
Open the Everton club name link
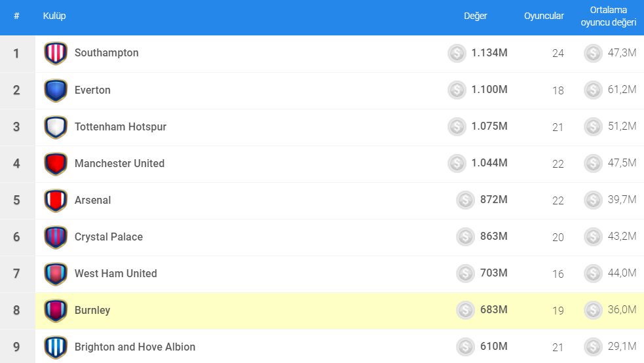tap(92, 90)
